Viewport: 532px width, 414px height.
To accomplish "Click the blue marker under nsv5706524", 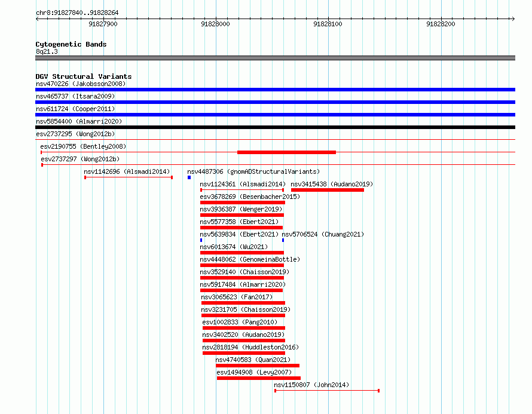I will [x=283, y=240].
